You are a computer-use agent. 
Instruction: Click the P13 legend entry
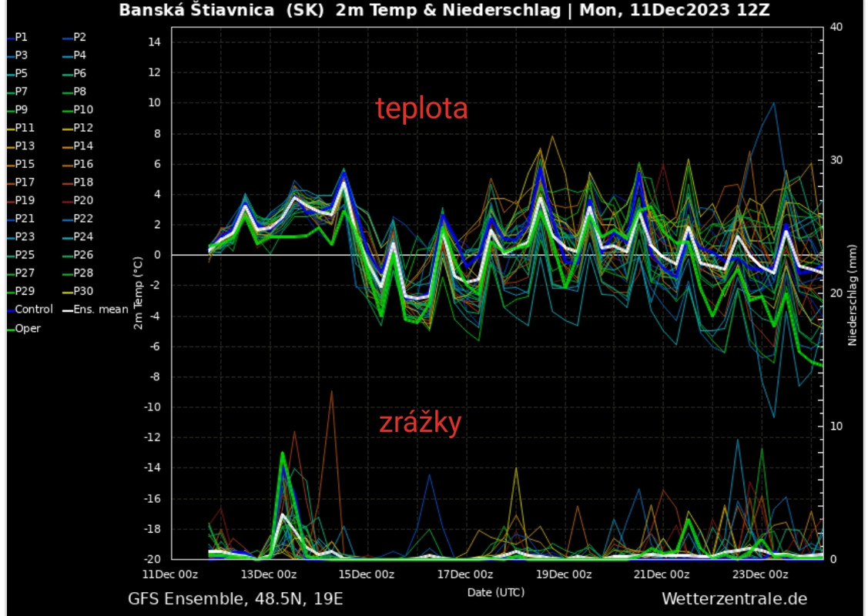pyautogui.click(x=21, y=146)
